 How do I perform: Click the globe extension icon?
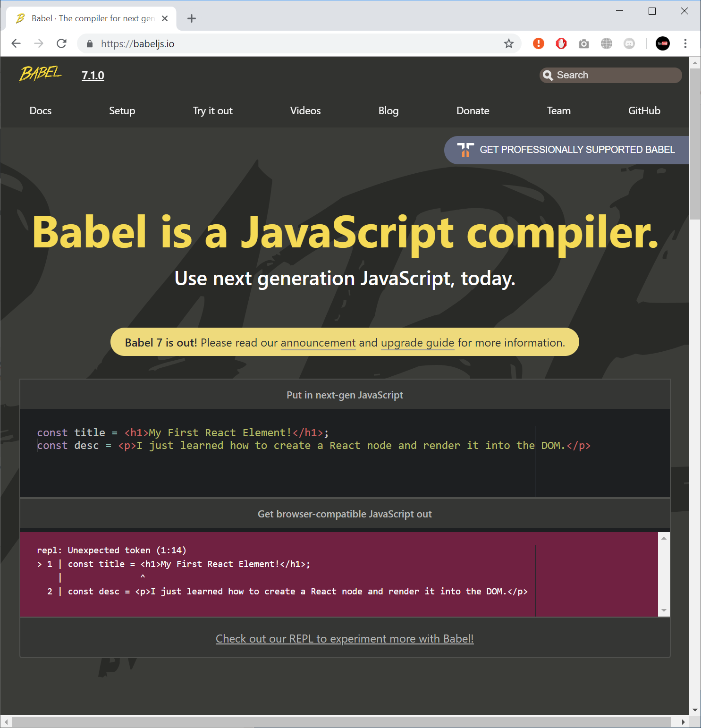[x=606, y=43]
